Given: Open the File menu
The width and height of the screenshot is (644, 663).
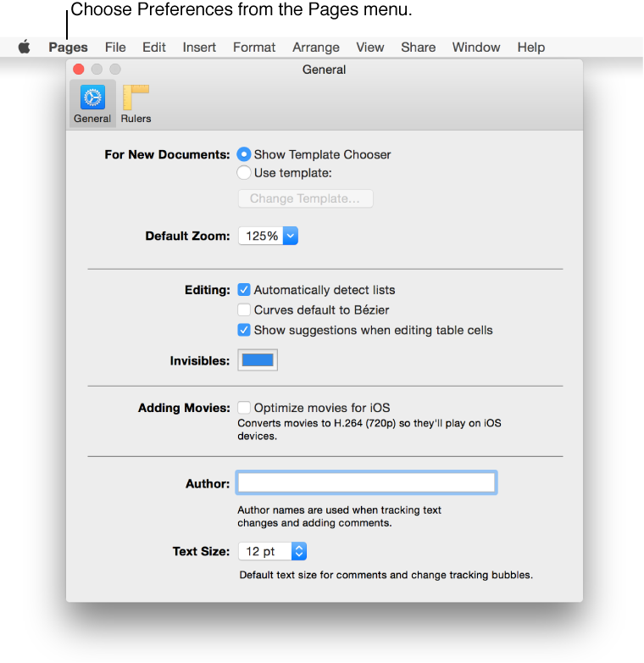Looking at the screenshot, I should pos(115,47).
